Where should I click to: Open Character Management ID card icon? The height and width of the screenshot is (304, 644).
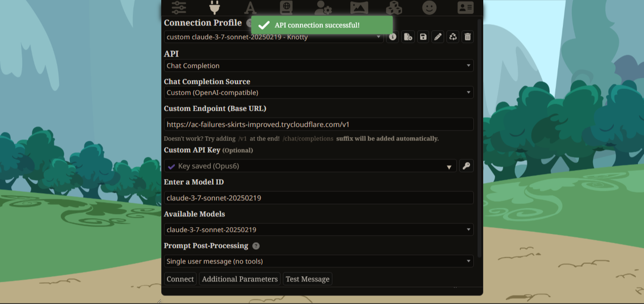point(465,8)
